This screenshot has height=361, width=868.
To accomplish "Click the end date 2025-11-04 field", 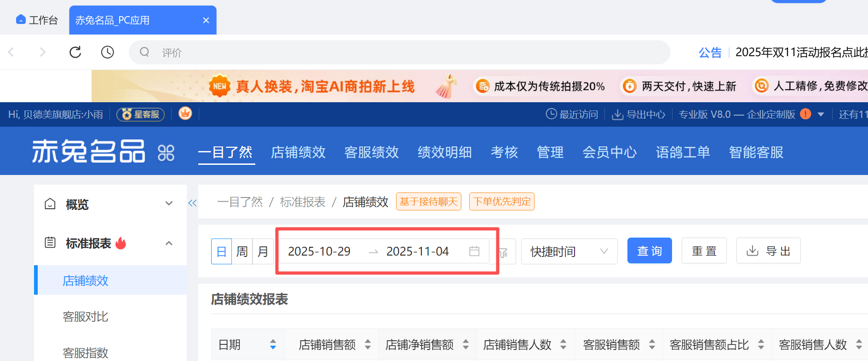I will (x=418, y=251).
